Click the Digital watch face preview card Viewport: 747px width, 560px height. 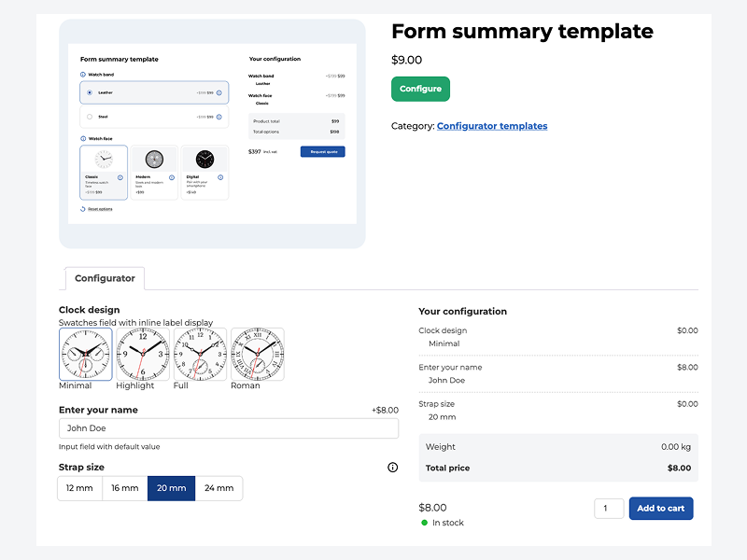(204, 172)
